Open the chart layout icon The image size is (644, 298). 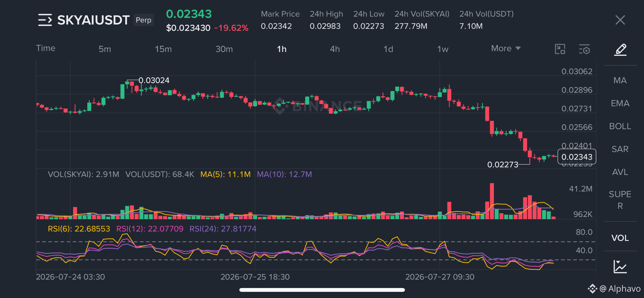tap(560, 49)
